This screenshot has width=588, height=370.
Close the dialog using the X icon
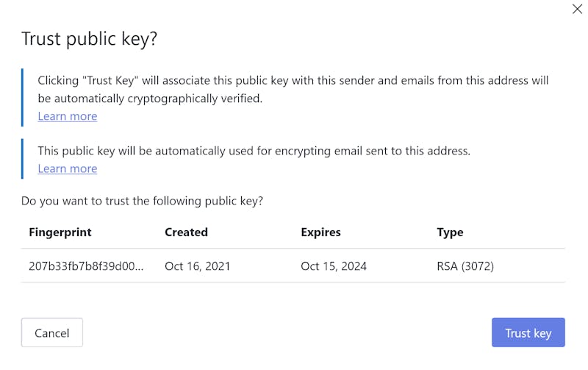(x=577, y=9)
